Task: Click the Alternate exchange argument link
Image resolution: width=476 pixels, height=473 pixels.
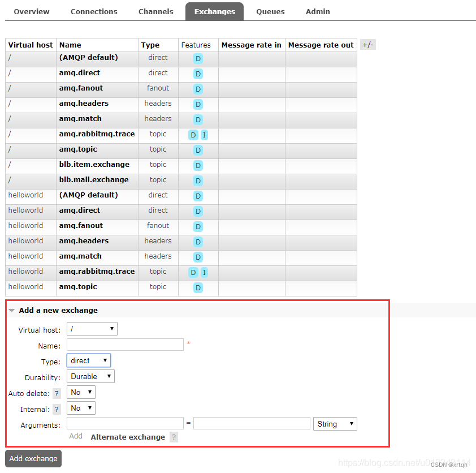Action: coord(128,437)
